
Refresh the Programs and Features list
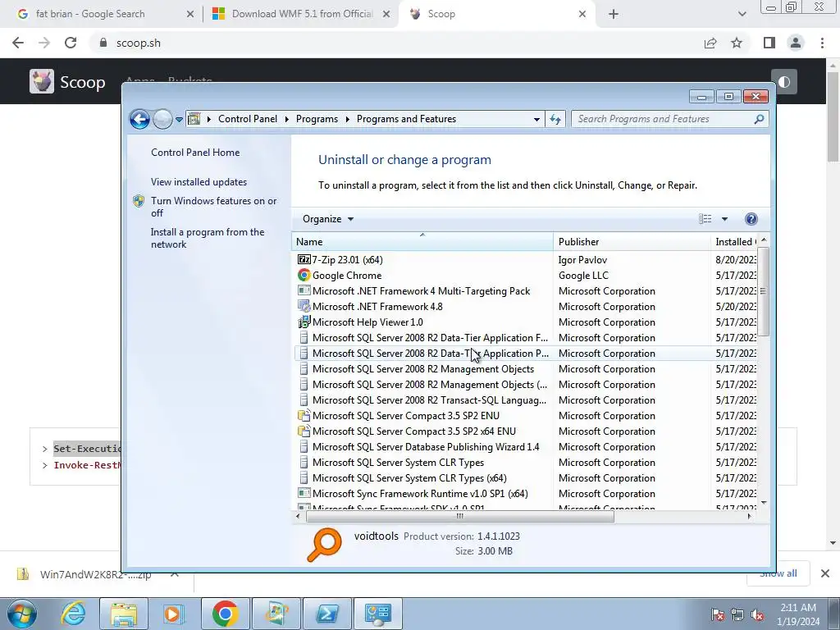pyautogui.click(x=555, y=120)
